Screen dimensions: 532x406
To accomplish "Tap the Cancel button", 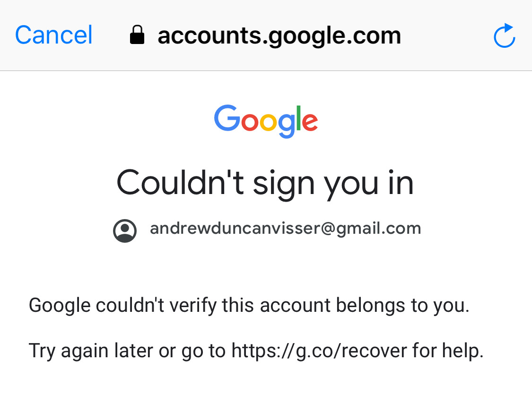I will [x=53, y=35].
